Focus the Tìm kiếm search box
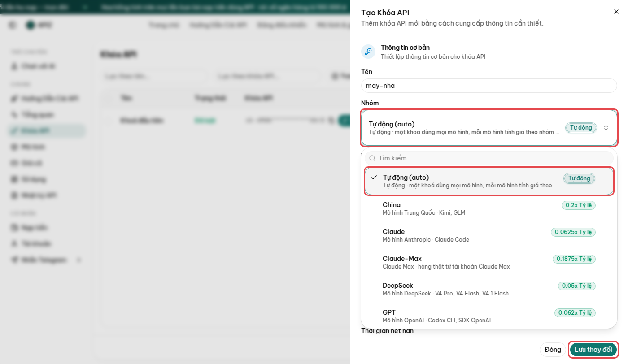The width and height of the screenshot is (628, 364). coord(489,158)
